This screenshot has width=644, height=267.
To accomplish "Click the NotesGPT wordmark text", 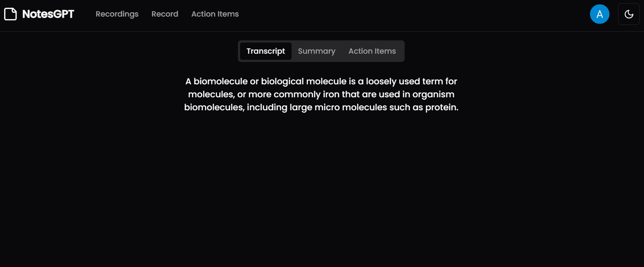I will coord(48,14).
